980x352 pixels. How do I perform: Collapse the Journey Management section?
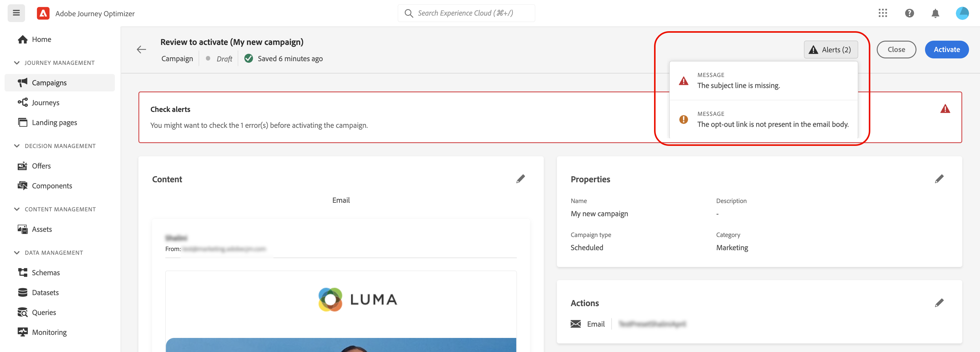point(17,63)
